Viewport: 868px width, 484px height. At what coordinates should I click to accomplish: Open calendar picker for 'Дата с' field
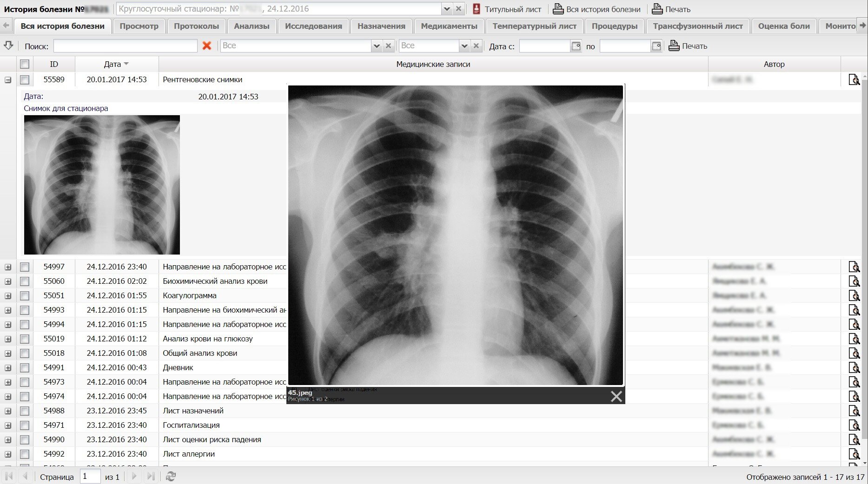(x=576, y=46)
